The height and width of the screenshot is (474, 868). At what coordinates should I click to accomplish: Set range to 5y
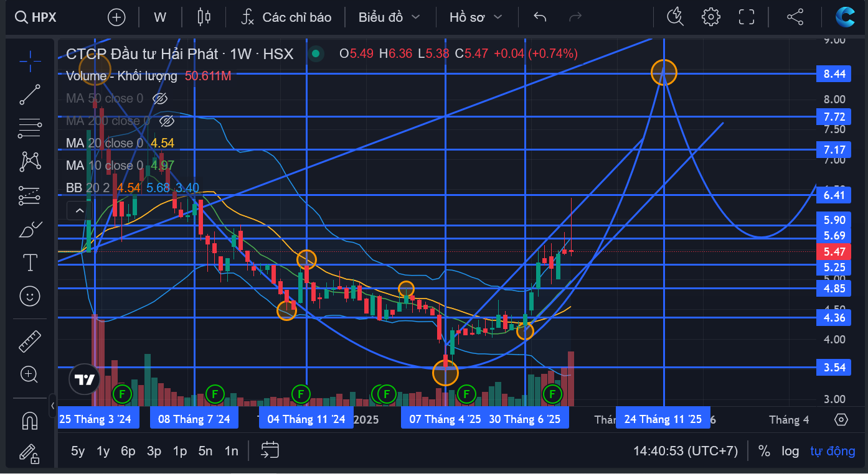[78, 451]
